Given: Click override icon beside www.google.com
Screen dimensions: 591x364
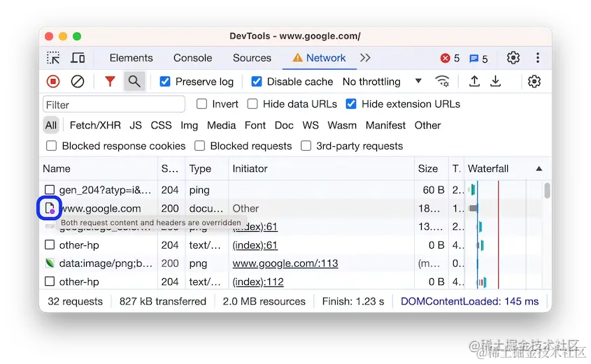Looking at the screenshot, I should [x=50, y=208].
